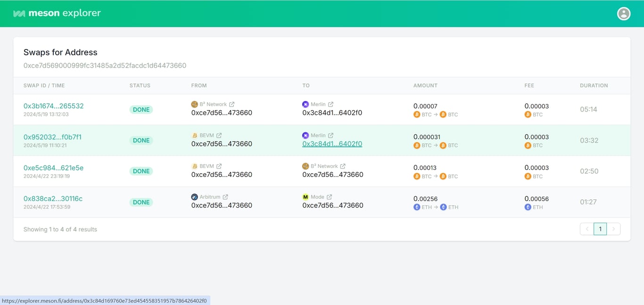Click amount value 0.00013
644x305 pixels.
(425, 168)
